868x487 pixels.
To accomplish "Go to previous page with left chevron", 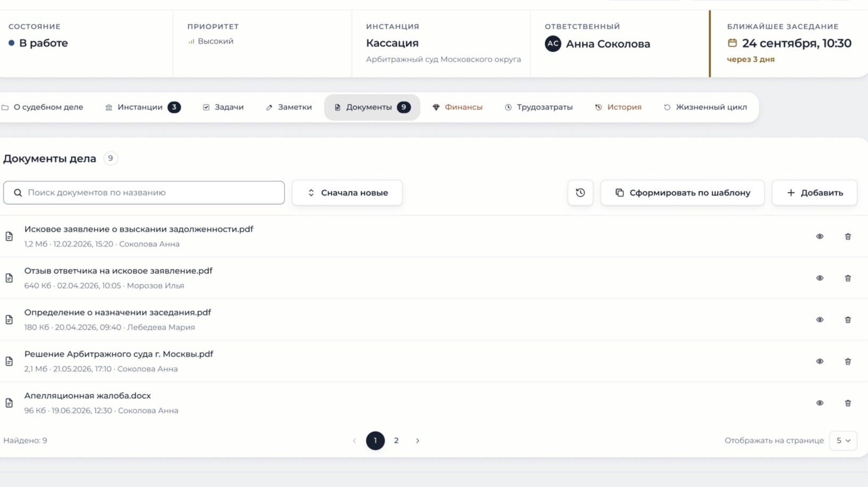I will (354, 440).
